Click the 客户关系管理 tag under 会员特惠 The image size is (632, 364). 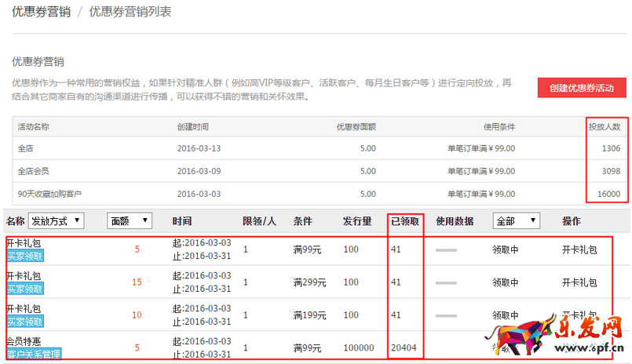coord(34,354)
